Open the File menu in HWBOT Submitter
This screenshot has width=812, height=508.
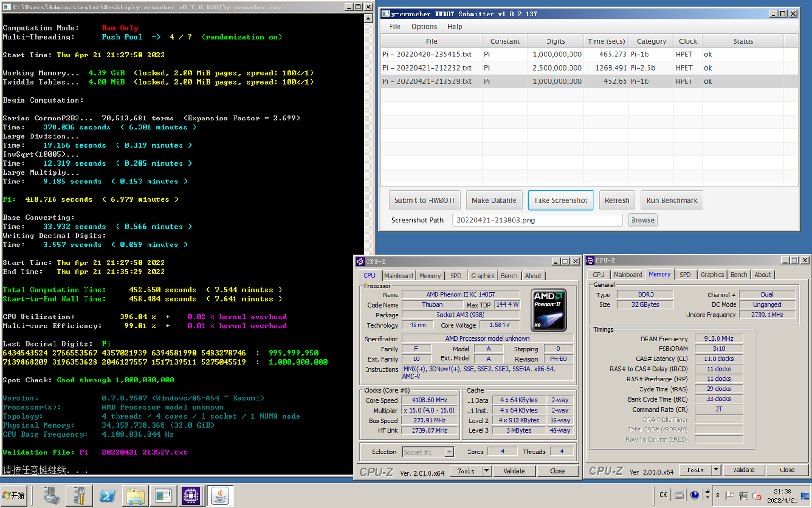395,27
